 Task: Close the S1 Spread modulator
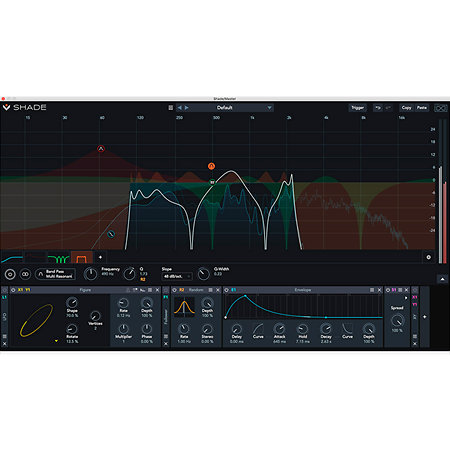click(x=406, y=290)
